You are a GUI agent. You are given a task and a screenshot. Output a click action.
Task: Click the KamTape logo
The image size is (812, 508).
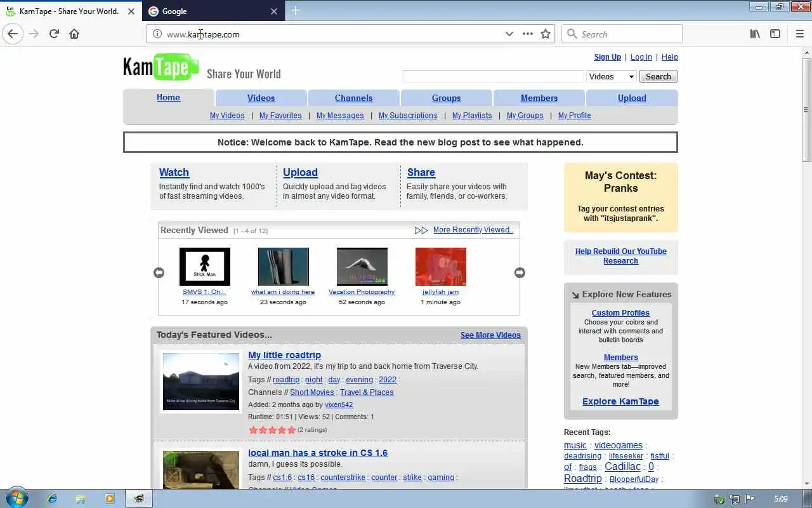(161, 67)
